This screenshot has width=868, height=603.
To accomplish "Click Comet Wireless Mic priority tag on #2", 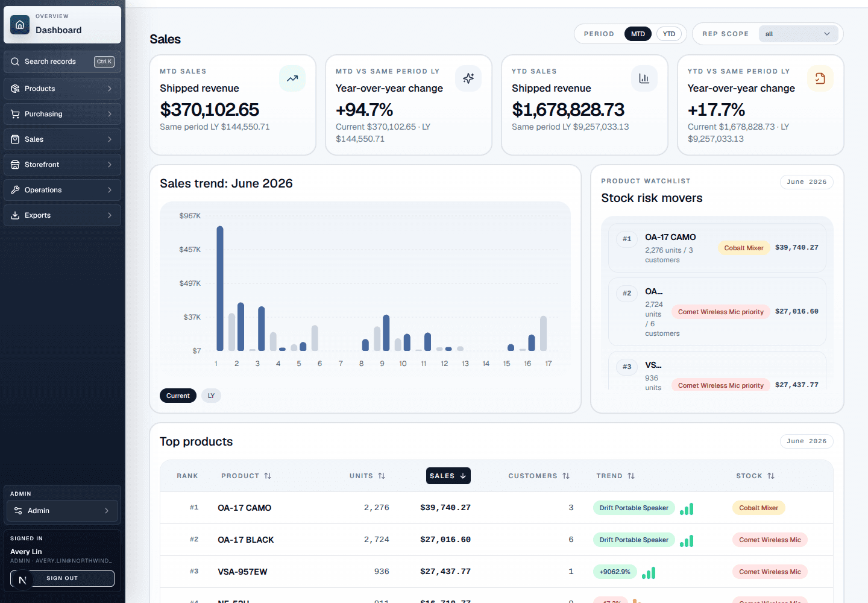I will [x=721, y=312].
